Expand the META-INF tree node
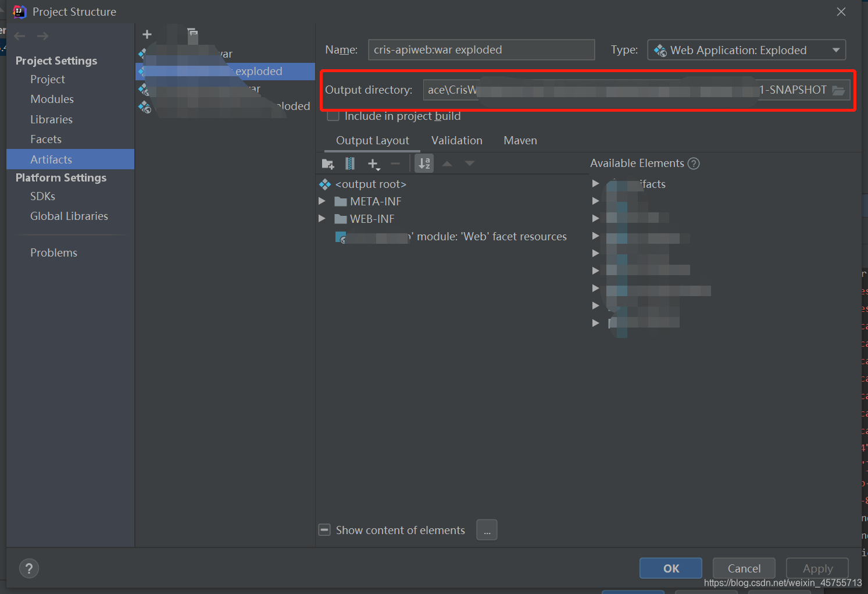 [x=322, y=201]
